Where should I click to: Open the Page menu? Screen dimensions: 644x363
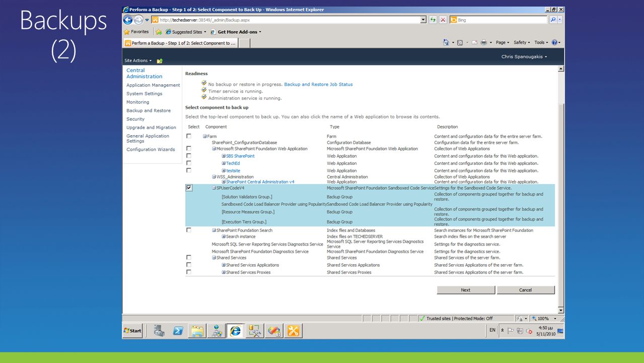pos(503,43)
